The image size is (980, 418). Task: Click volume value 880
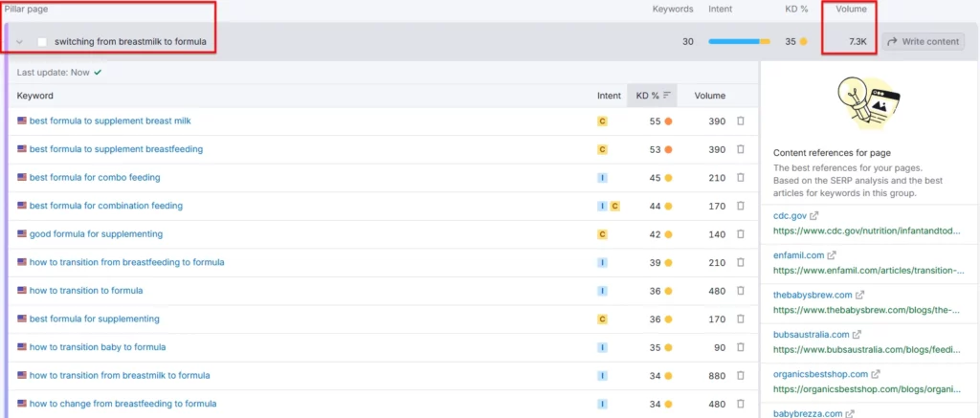(718, 376)
